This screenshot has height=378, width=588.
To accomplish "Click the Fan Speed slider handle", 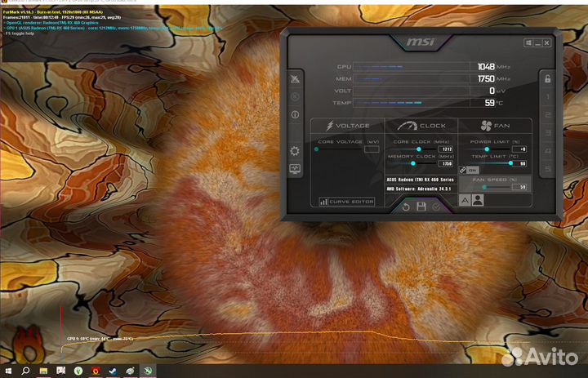I will coord(484,187).
